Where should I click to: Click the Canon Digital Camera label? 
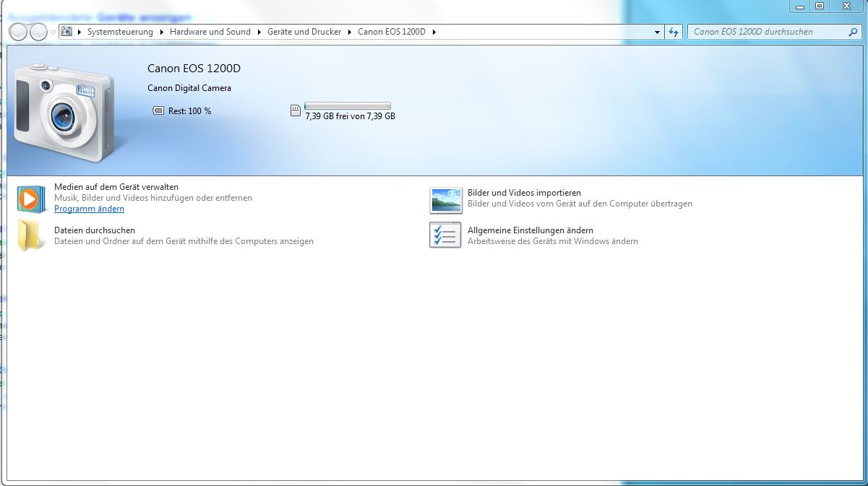[x=189, y=88]
